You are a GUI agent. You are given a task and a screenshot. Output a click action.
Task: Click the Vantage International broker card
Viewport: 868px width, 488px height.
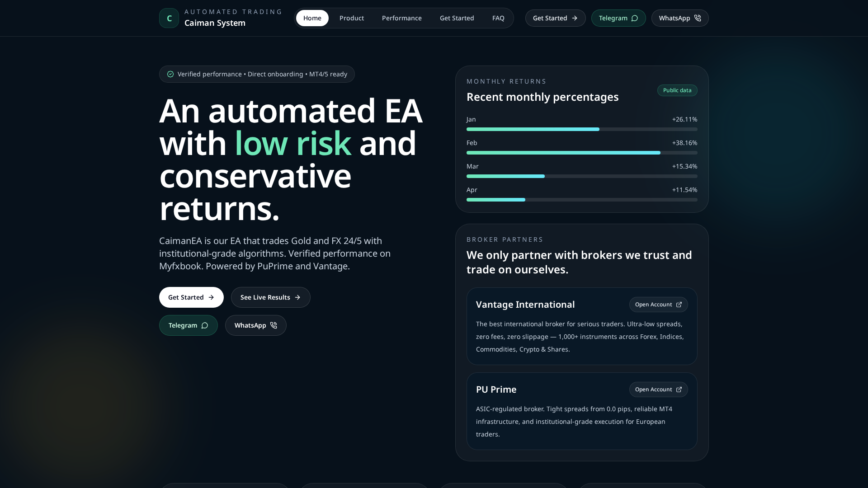tap(582, 326)
